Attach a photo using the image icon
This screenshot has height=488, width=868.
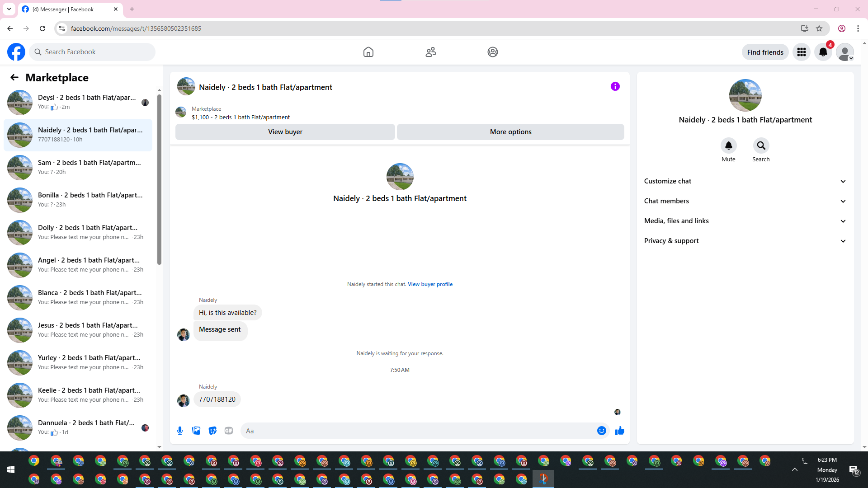coord(196,431)
